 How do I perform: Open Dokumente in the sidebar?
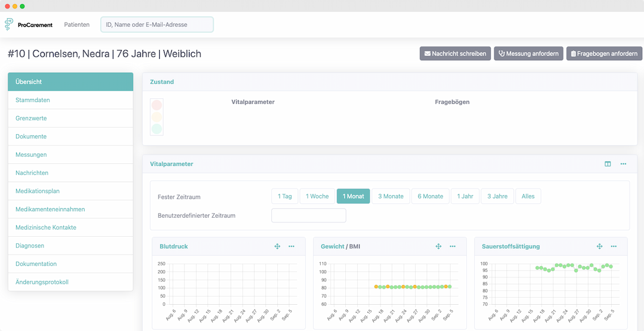[70, 137]
